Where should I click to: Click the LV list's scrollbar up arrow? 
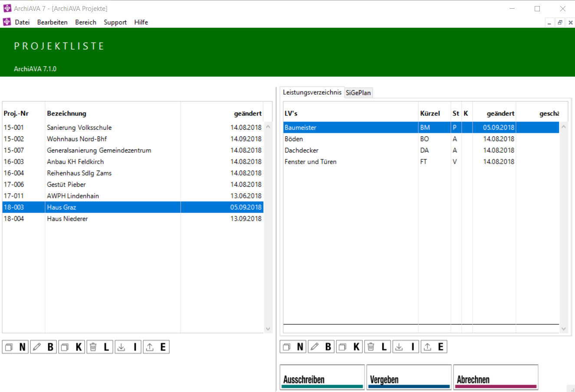564,127
